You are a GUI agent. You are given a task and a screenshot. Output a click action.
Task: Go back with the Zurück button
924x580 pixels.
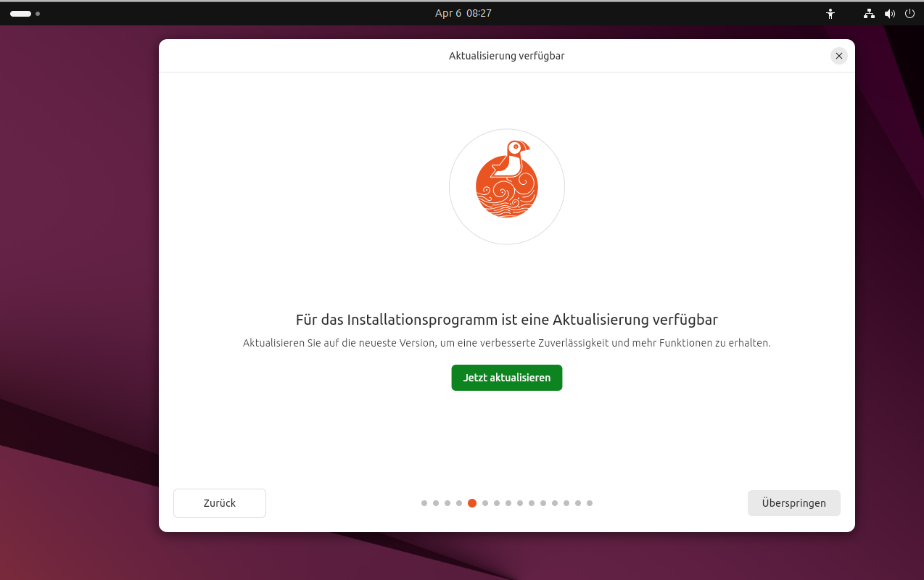point(220,503)
